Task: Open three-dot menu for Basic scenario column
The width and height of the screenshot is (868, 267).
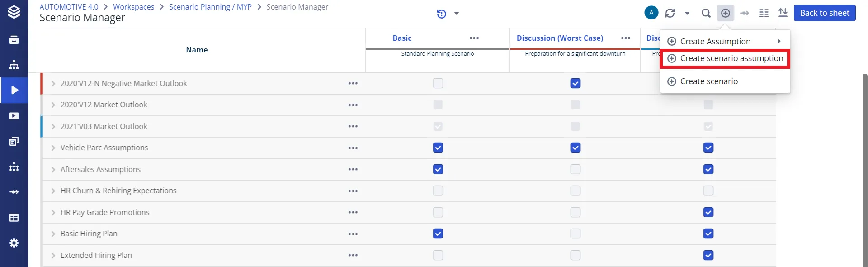Action: pos(474,38)
